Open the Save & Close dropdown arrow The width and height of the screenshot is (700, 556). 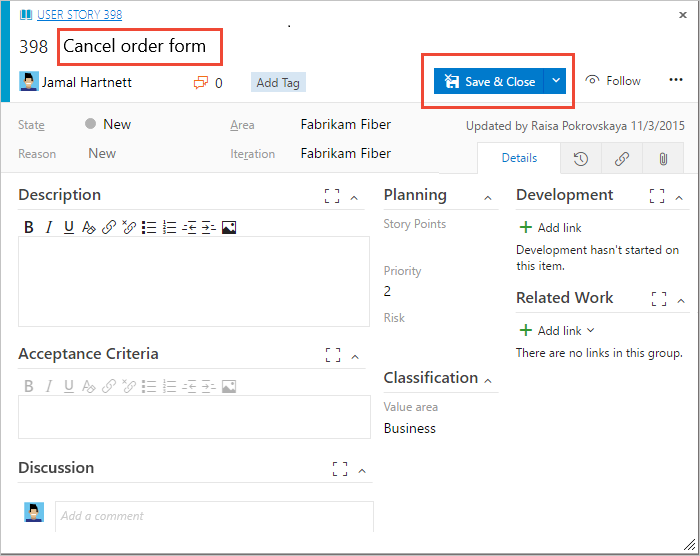pyautogui.click(x=557, y=81)
